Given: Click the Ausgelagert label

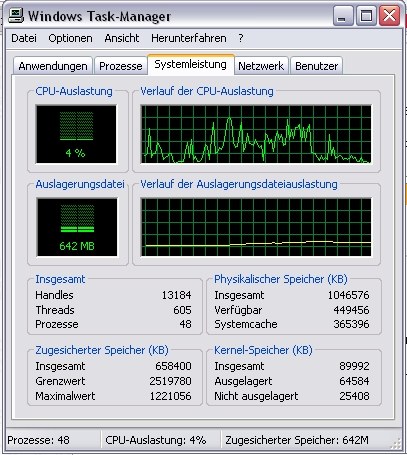Looking at the screenshot, I should (x=243, y=381).
